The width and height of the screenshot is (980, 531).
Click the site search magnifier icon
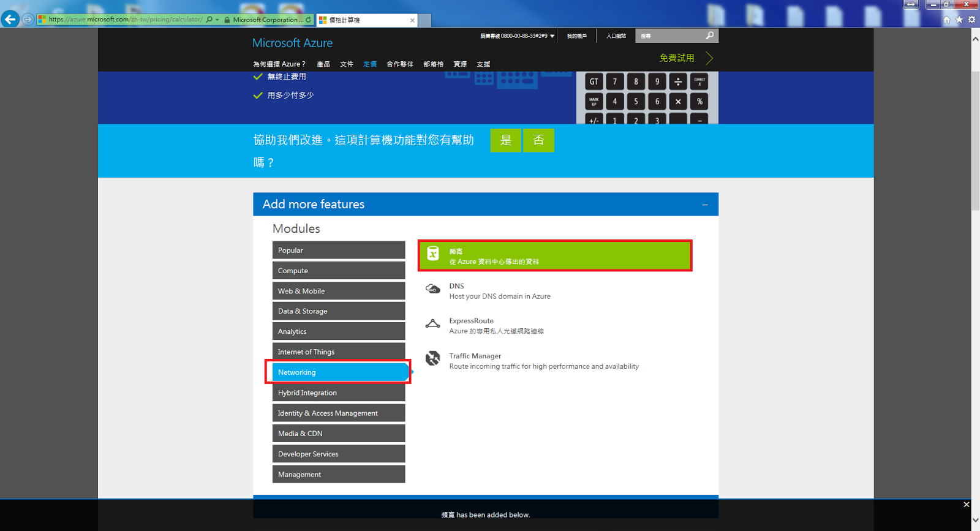pyautogui.click(x=710, y=36)
